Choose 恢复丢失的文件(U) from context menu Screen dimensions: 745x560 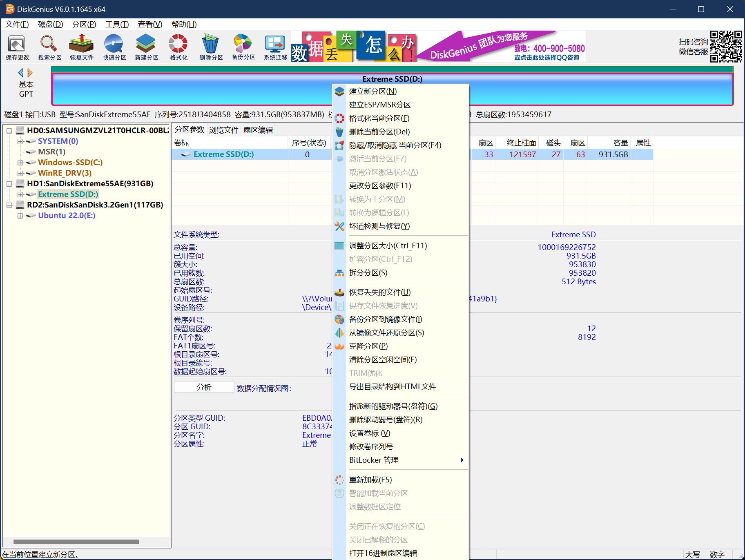pos(401,292)
